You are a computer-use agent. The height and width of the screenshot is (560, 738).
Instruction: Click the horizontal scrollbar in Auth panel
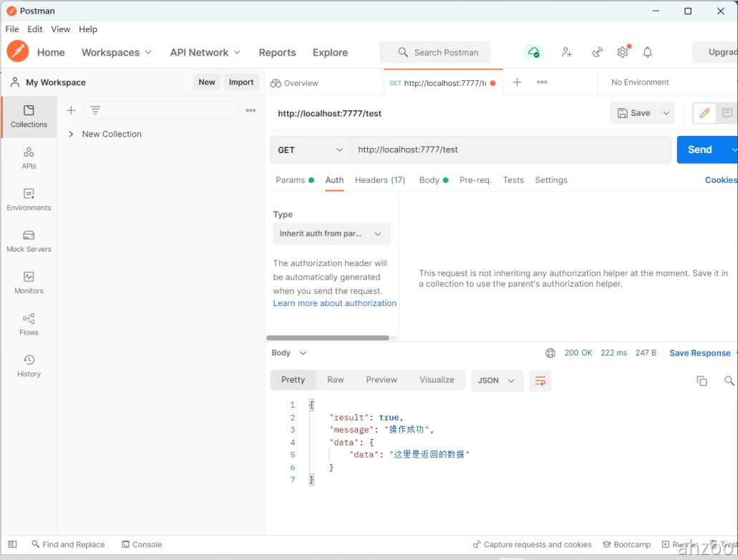[x=328, y=338]
